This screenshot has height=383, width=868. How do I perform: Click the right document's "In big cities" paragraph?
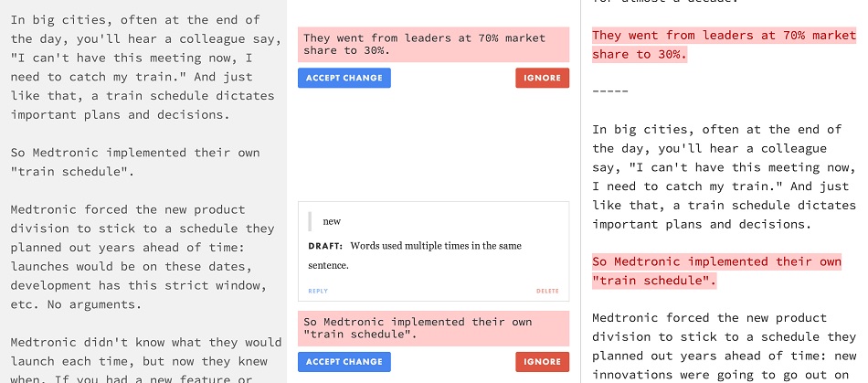(724, 176)
